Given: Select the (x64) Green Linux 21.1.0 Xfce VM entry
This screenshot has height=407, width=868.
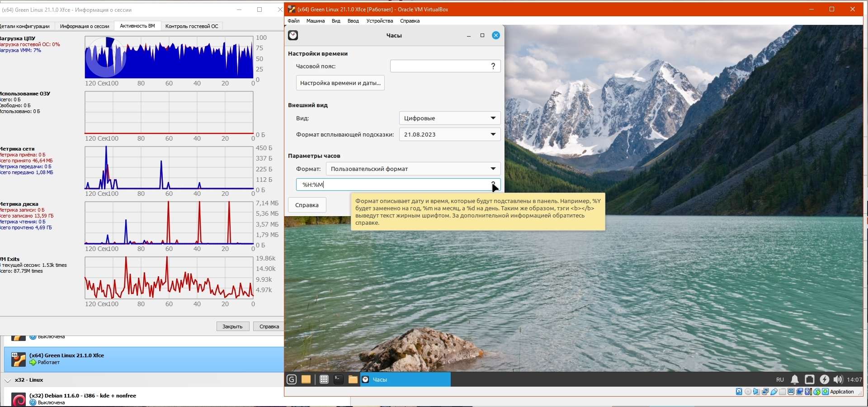Looking at the screenshot, I should tap(144, 360).
